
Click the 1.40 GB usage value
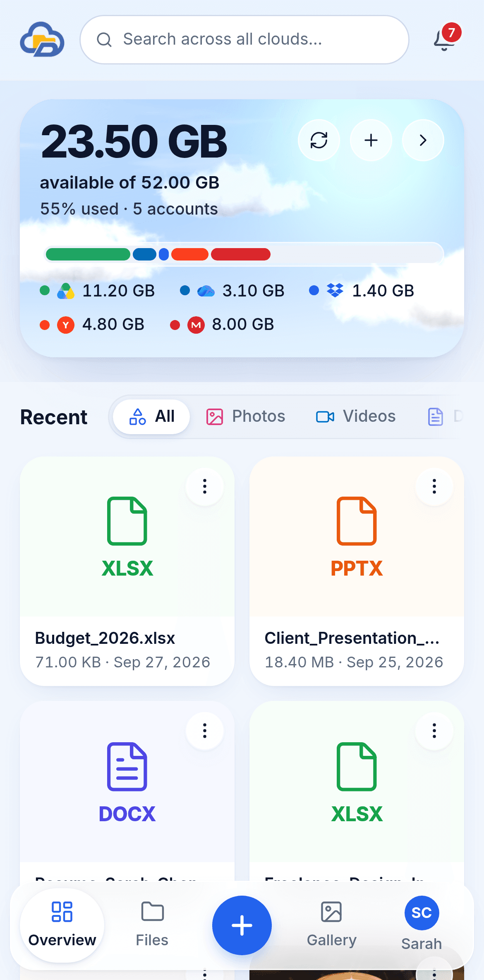(x=383, y=291)
